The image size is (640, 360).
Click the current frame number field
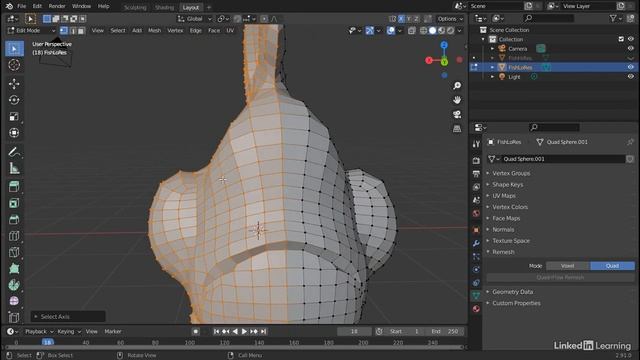[354, 332]
